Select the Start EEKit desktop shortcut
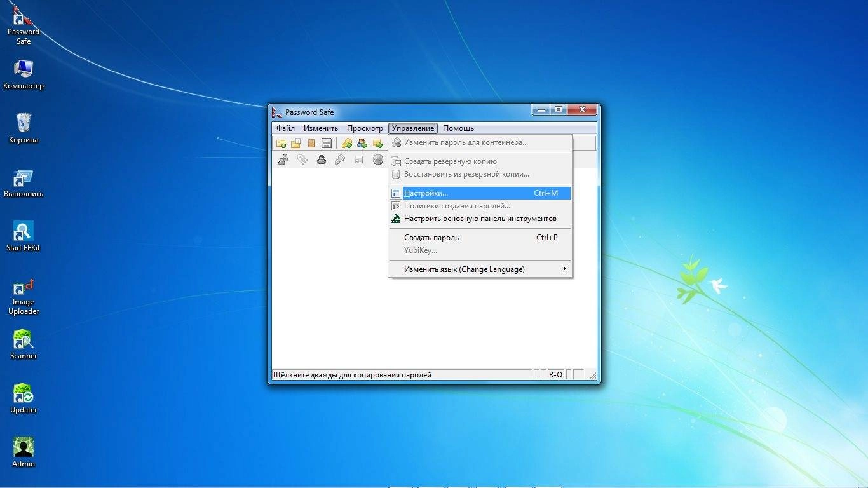The width and height of the screenshot is (868, 488). click(24, 236)
